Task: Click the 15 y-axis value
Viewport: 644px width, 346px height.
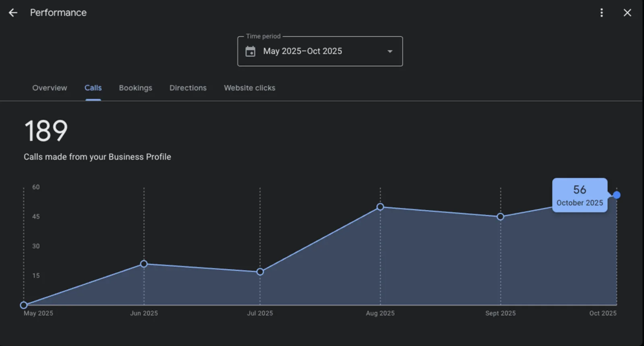Action: click(36, 276)
